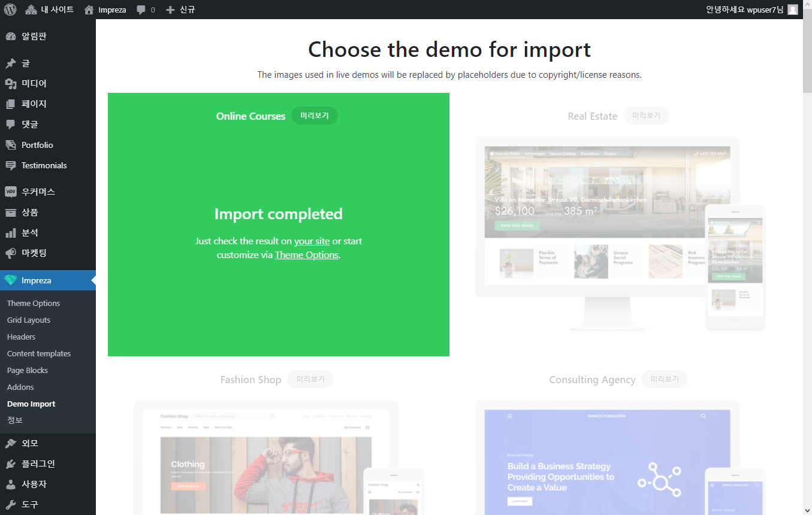Image resolution: width=812 pixels, height=515 pixels.
Task: Open Theme Options submenu item
Action: pyautogui.click(x=34, y=303)
